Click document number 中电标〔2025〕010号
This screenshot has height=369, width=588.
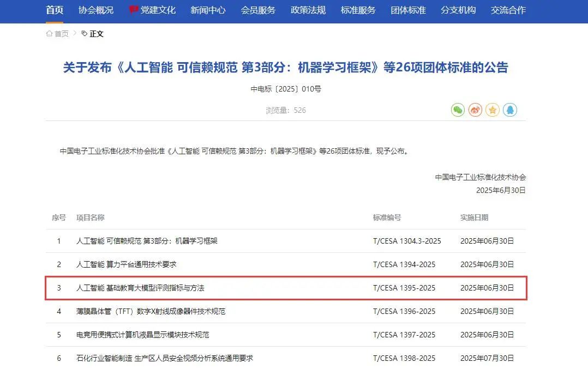click(x=286, y=89)
